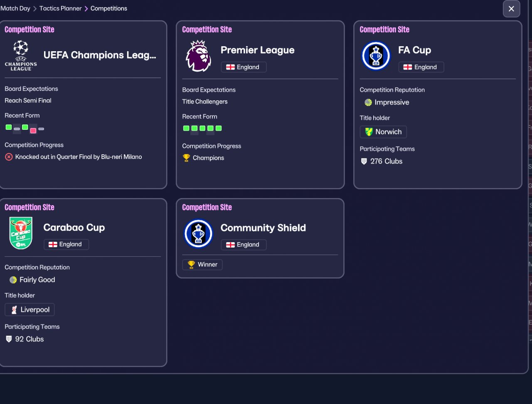The height and width of the screenshot is (404, 532).
Task: Click Competition Site heading on Carabao Cup card
Action: [30, 207]
